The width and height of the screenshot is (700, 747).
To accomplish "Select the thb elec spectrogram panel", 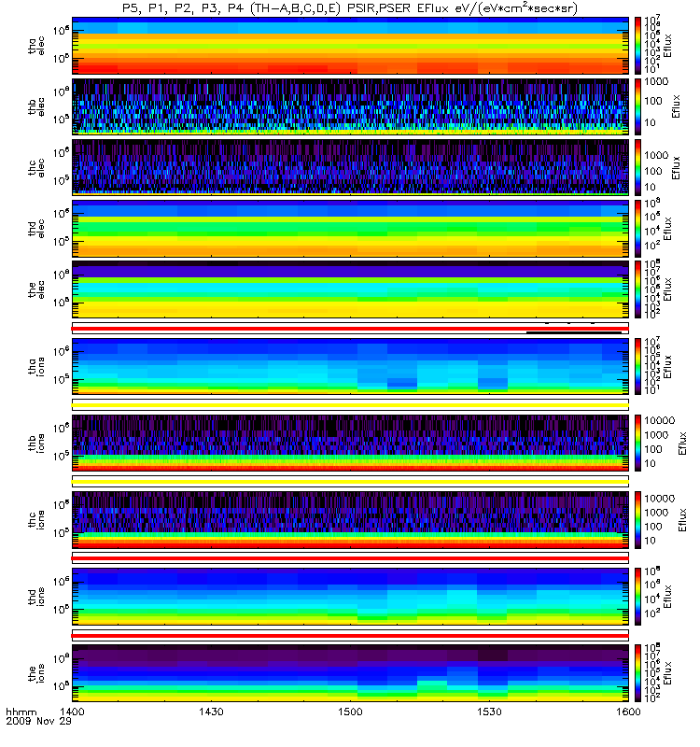I will (351, 106).
